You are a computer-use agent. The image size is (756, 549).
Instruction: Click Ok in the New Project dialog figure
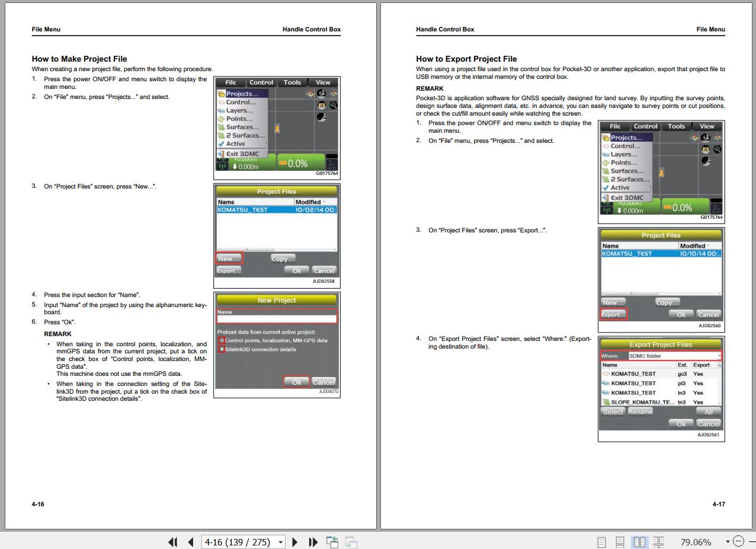(x=296, y=382)
